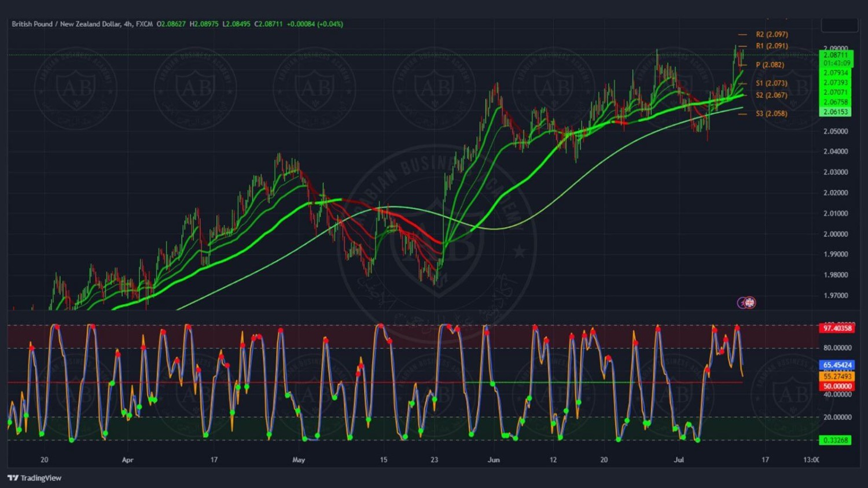Viewport: 868px width, 488px height.
Task: Click the 2.00000 price axis label
Action: 836,234
